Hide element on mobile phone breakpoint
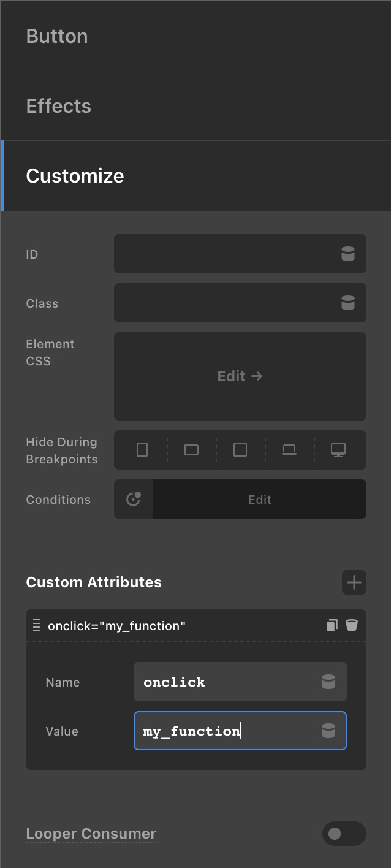This screenshot has height=868, width=391. (x=142, y=450)
